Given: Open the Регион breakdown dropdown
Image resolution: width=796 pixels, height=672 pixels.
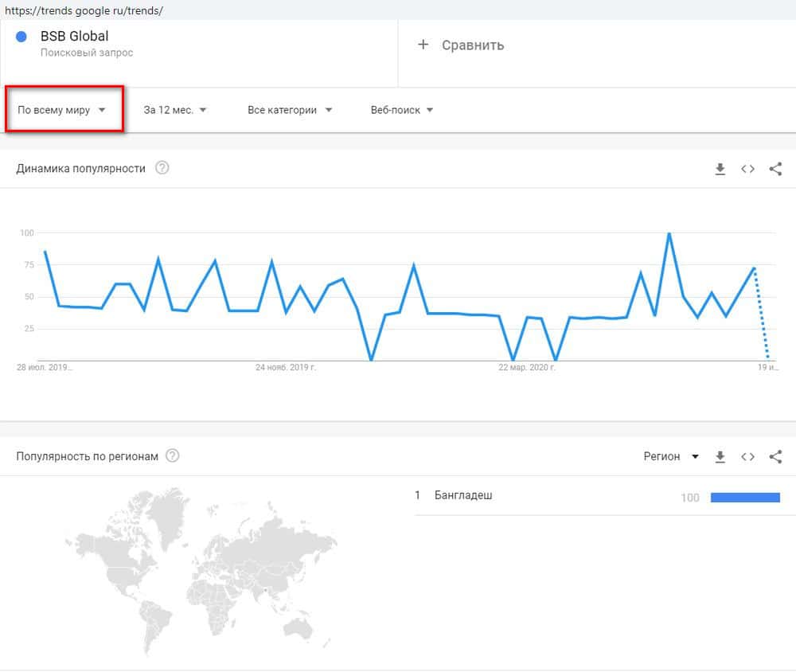Looking at the screenshot, I should pos(671,456).
